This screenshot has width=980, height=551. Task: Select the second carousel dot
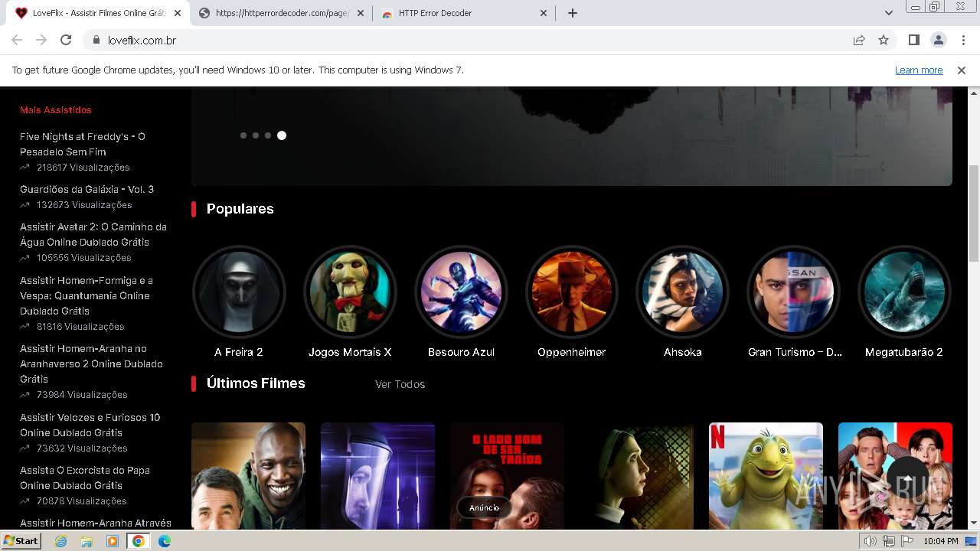(x=256, y=135)
